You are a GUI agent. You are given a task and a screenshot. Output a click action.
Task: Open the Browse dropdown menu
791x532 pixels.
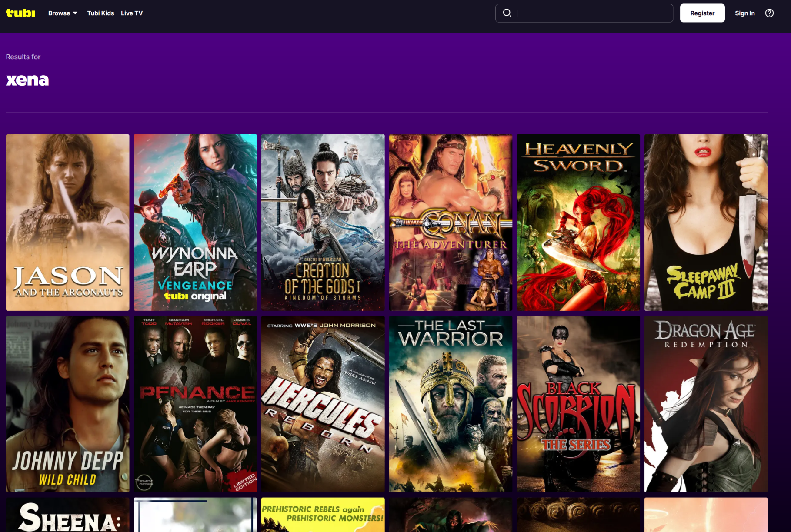63,13
